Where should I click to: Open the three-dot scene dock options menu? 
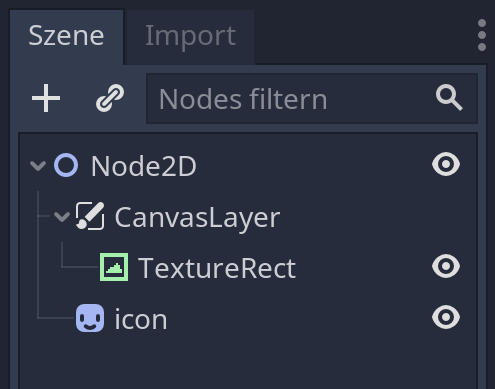click(x=482, y=35)
